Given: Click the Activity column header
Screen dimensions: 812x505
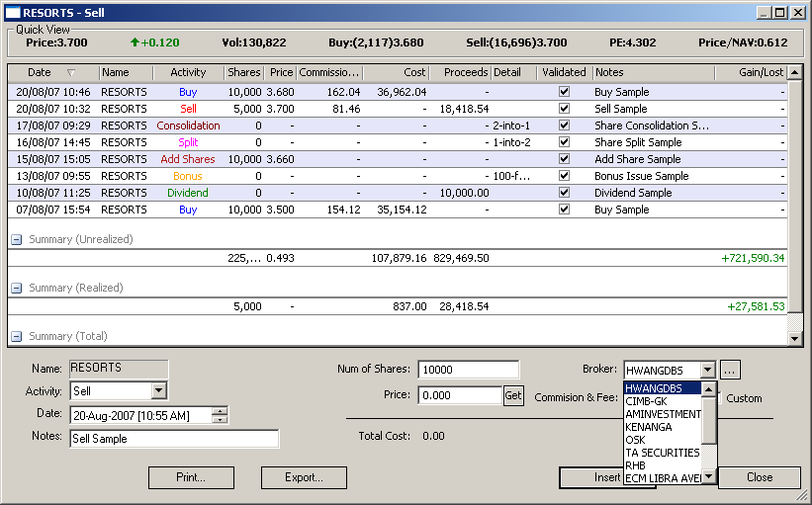Looking at the screenshot, I should coord(189,72).
